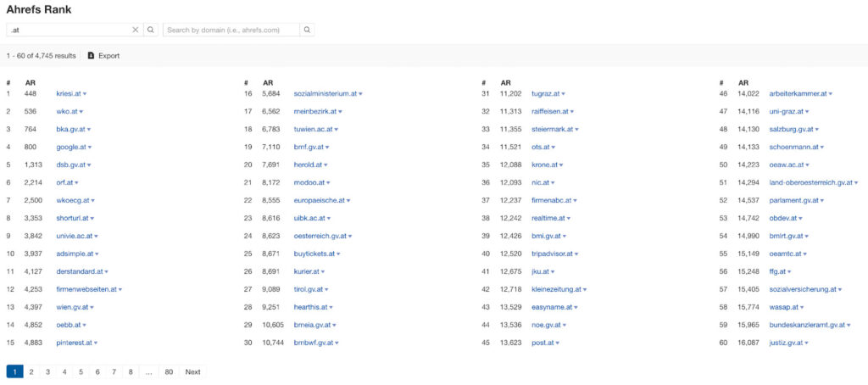Image resolution: width=868 pixels, height=385 pixels.
Task: Open the tuwien.ac.at link
Action: 314,130
